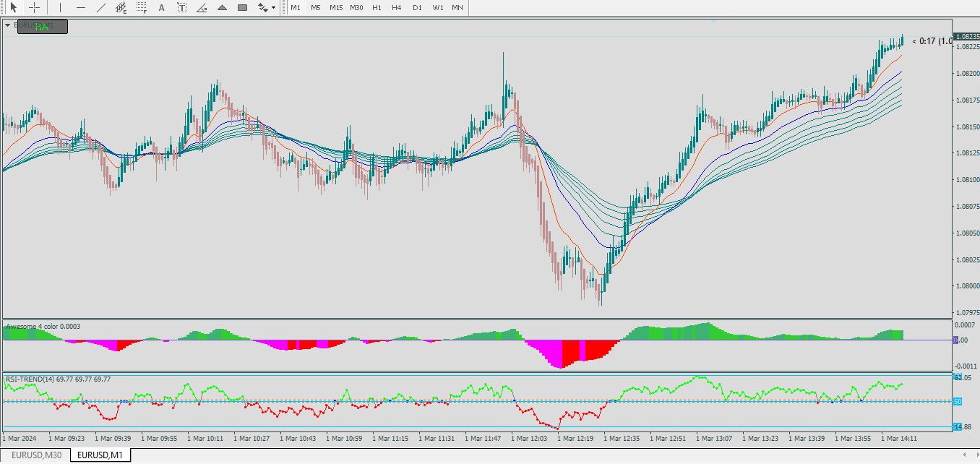Switch chart to H4 timeframe
This screenshot has height=464, width=980.
[397, 7]
